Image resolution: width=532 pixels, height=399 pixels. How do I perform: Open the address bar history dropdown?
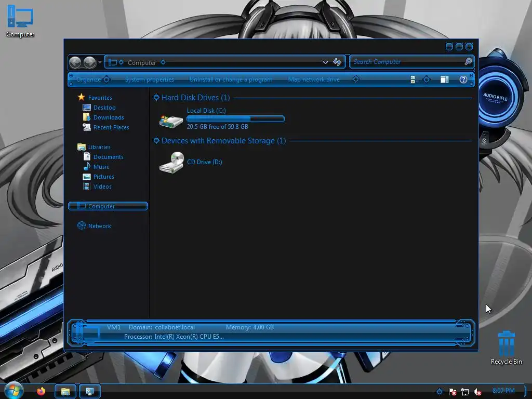(325, 62)
